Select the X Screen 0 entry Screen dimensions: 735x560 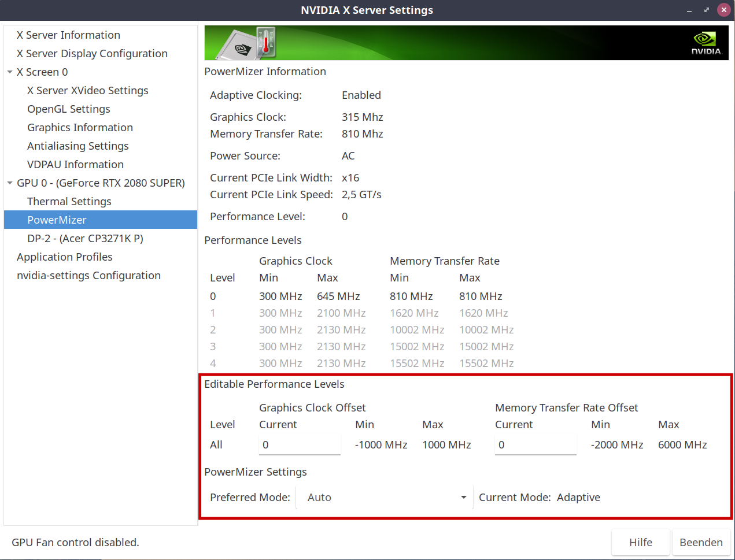[x=42, y=72]
